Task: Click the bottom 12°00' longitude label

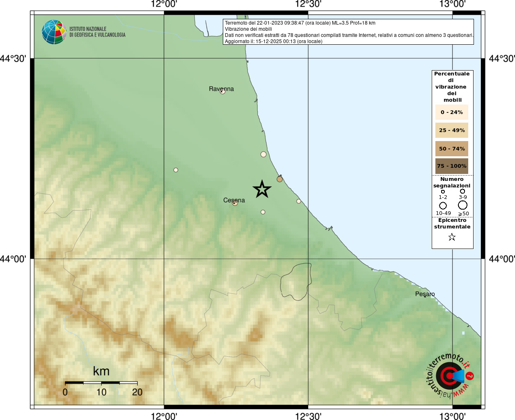Action: (164, 416)
